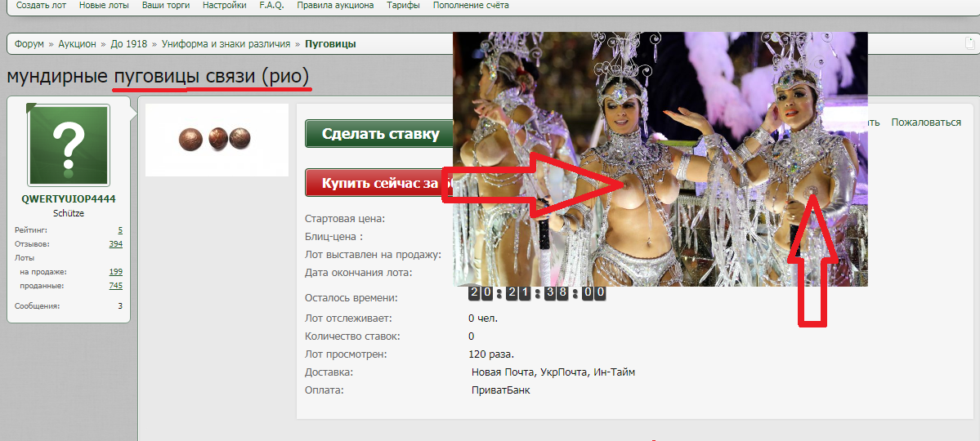Click the 'Пожаловаться' link
The height and width of the screenshot is (441, 980).
pyautogui.click(x=926, y=122)
